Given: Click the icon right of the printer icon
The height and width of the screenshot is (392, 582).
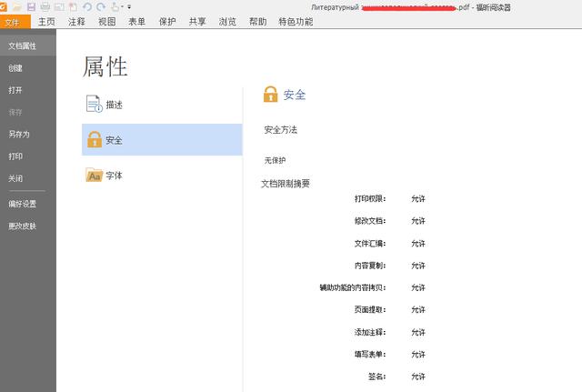Looking at the screenshot, I should tap(59, 6).
